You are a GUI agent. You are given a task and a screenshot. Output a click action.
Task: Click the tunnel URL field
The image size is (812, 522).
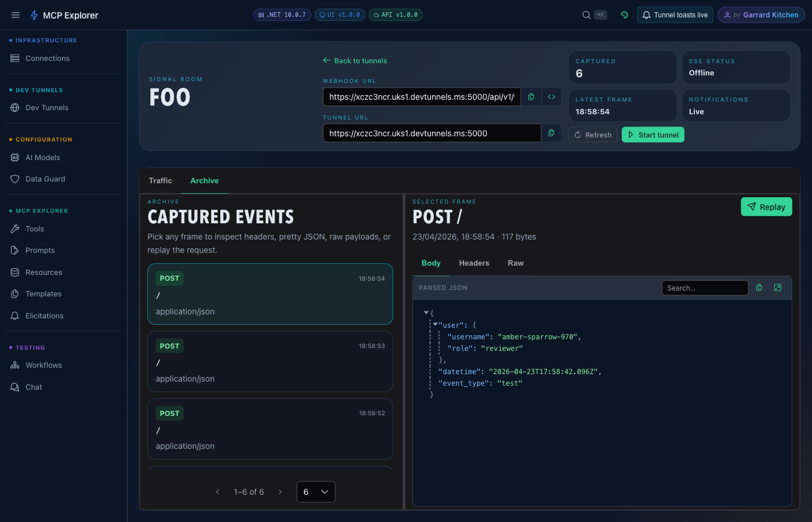pyautogui.click(x=432, y=133)
